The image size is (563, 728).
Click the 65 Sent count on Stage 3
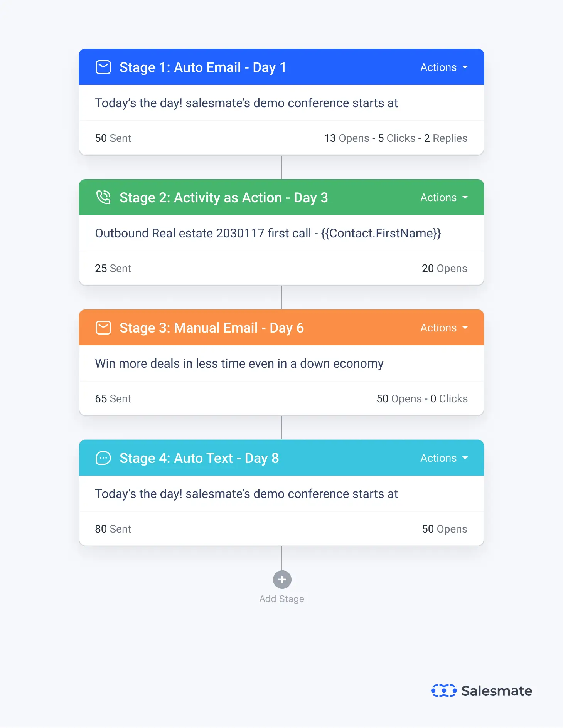(113, 399)
